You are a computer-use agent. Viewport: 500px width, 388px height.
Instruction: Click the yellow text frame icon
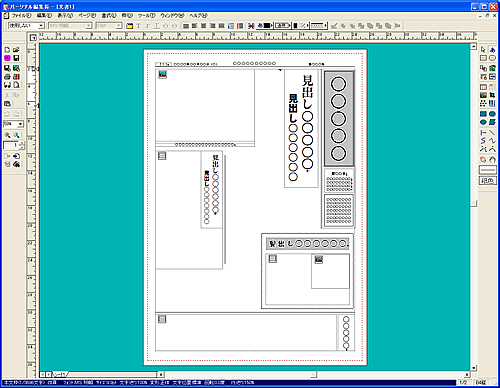click(x=130, y=26)
